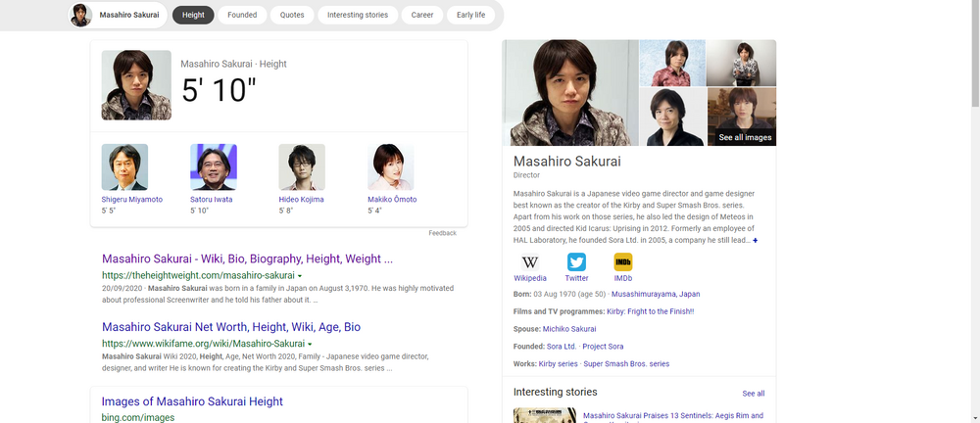Open the Super Smash Bros. series link
The image size is (980, 423).
pos(627,364)
